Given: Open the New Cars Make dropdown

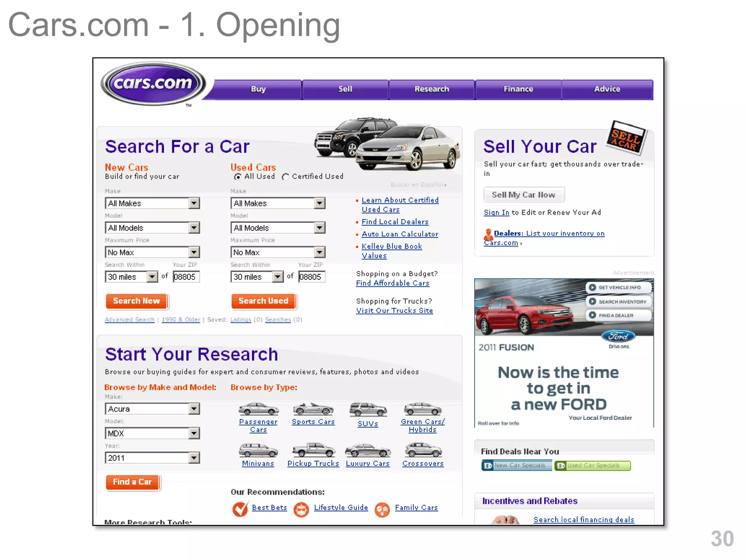Looking at the screenshot, I should pos(152,203).
